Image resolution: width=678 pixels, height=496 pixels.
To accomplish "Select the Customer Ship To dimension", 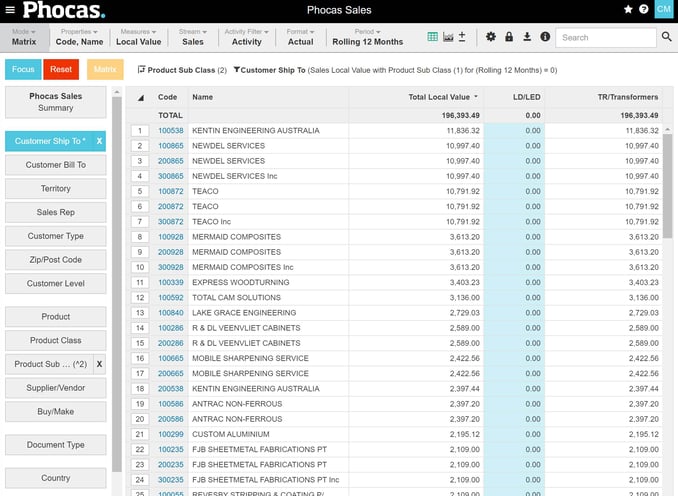I will pos(50,141).
